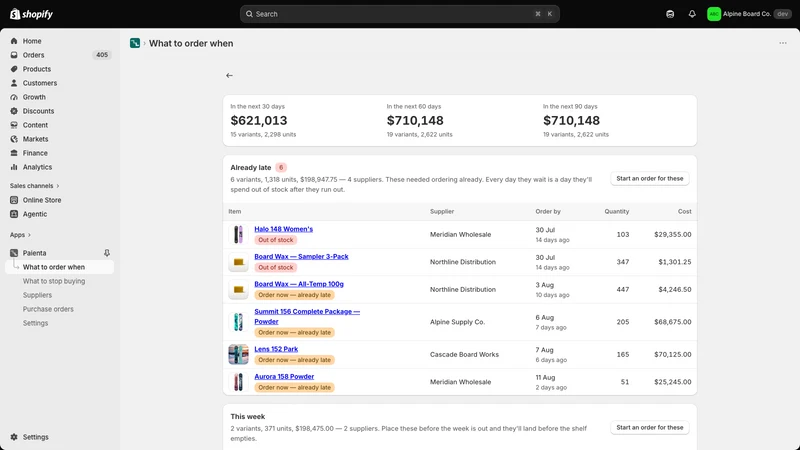800x450 pixels.
Task: Open the Suppliers page
Action: tap(37, 295)
